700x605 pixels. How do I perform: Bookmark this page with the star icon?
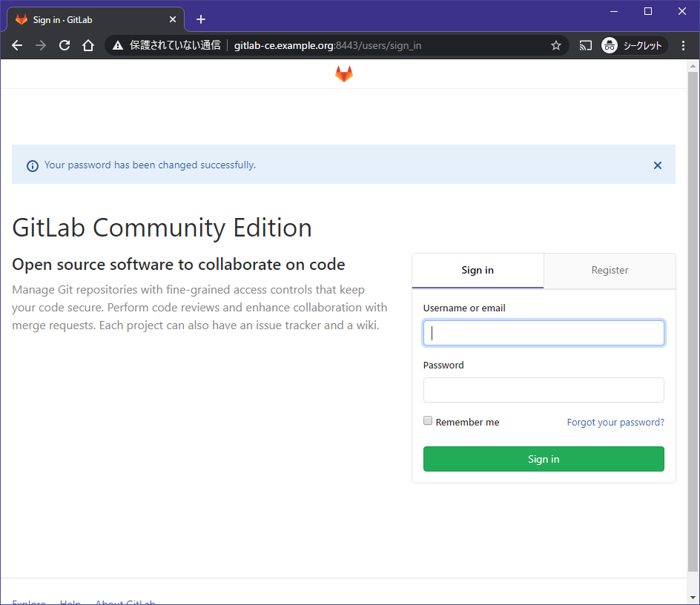click(x=556, y=45)
